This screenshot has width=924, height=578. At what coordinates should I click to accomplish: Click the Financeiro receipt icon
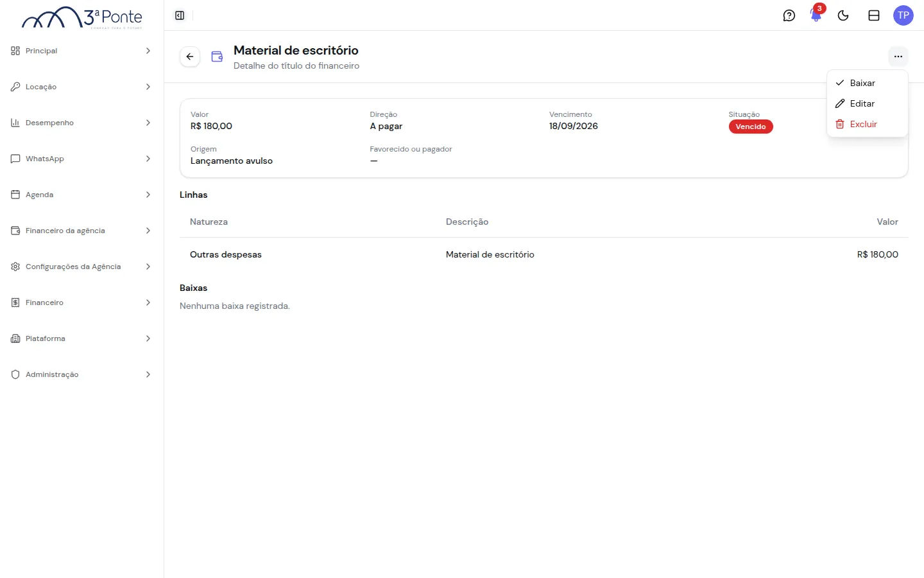15,302
